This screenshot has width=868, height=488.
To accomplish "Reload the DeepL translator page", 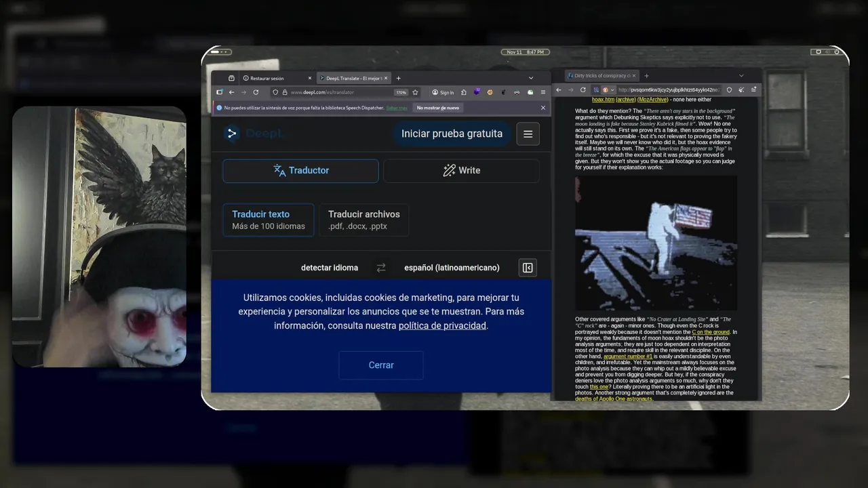I will 256,92.
